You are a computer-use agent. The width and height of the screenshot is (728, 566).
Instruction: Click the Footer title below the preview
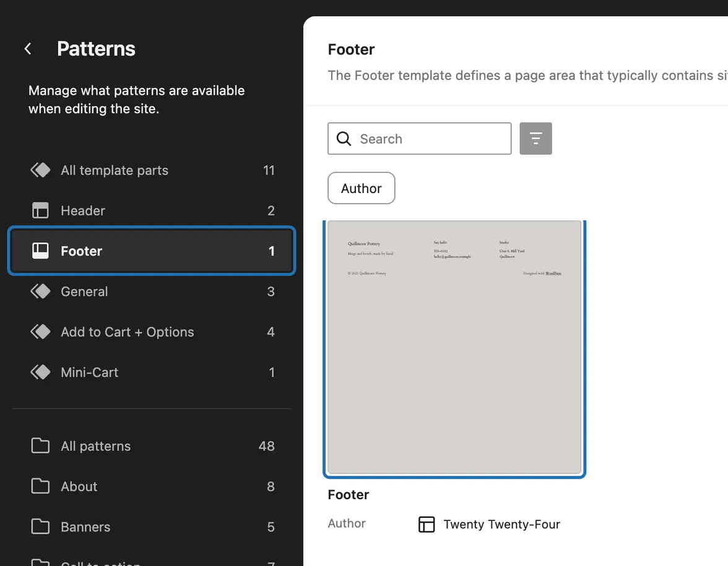(x=348, y=495)
